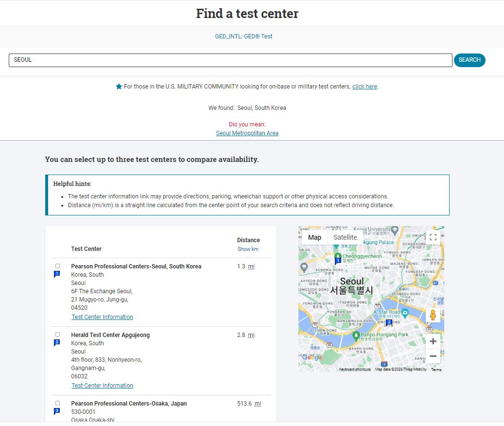
Task: Toggle fullscreen view on the map
Action: coord(433,237)
